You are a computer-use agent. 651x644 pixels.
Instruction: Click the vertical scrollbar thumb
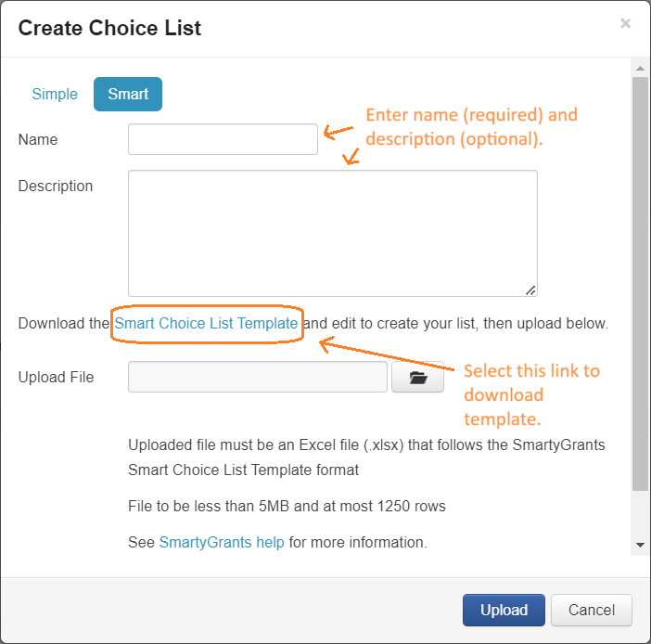click(x=640, y=278)
